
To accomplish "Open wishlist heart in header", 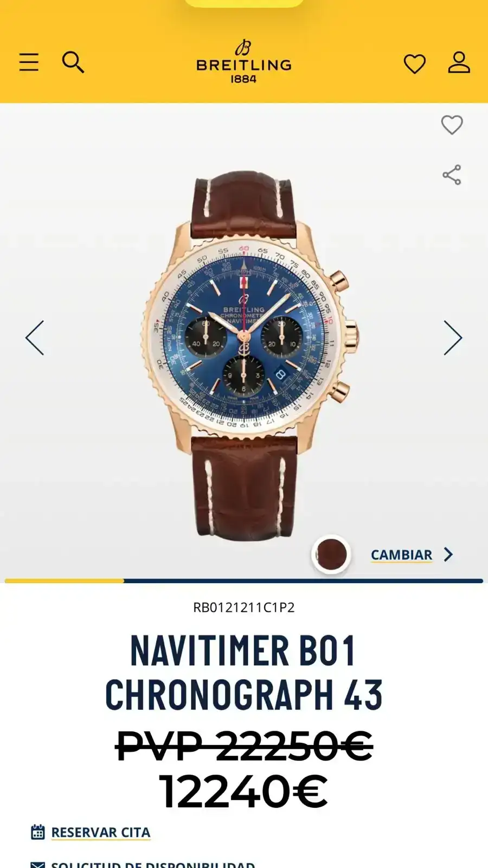I will point(415,64).
